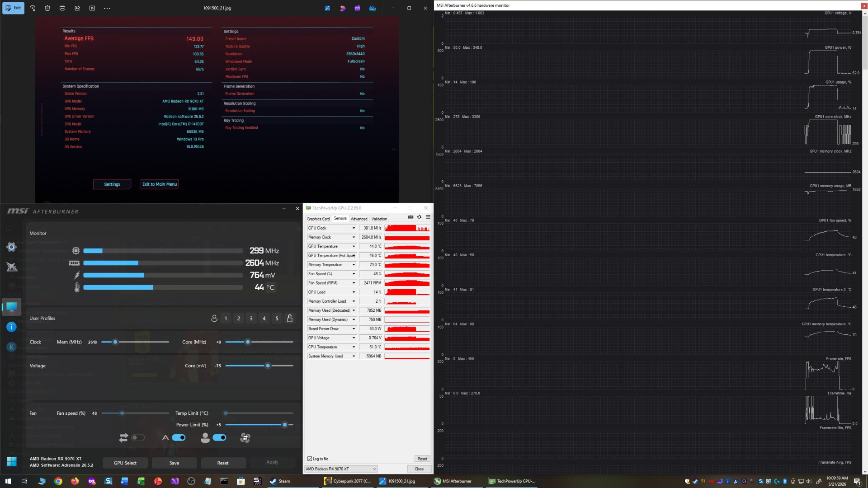Screen dimensions: 868x488
Task: Open the GPU Load sensor dropdown
Action: pos(354,292)
